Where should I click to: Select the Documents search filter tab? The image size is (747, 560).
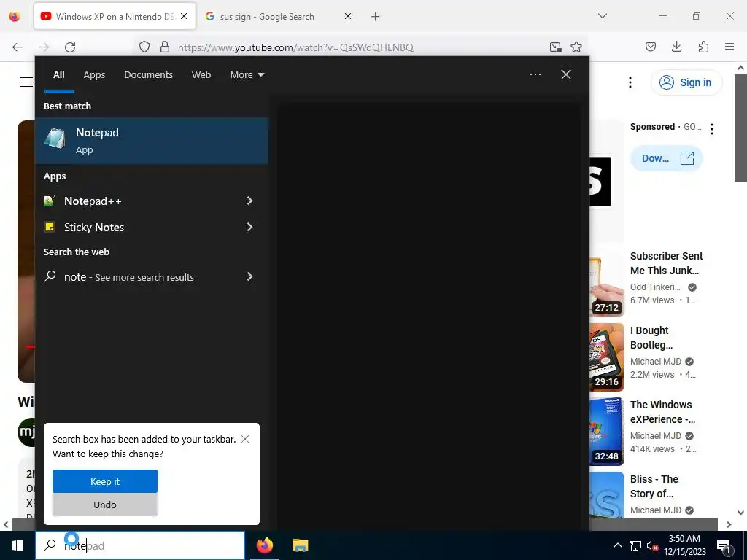(x=149, y=75)
